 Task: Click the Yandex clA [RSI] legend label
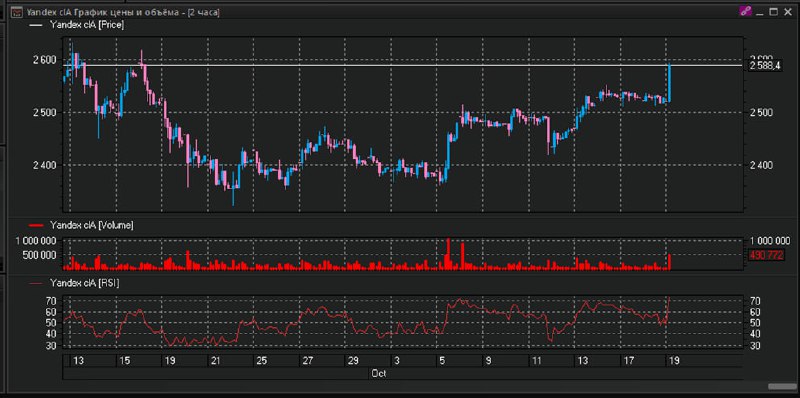point(84,283)
